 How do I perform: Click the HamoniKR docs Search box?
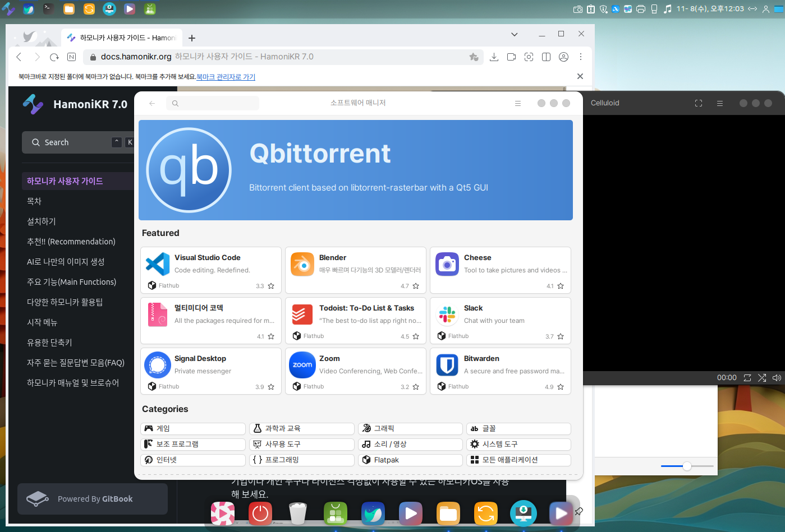(79, 142)
